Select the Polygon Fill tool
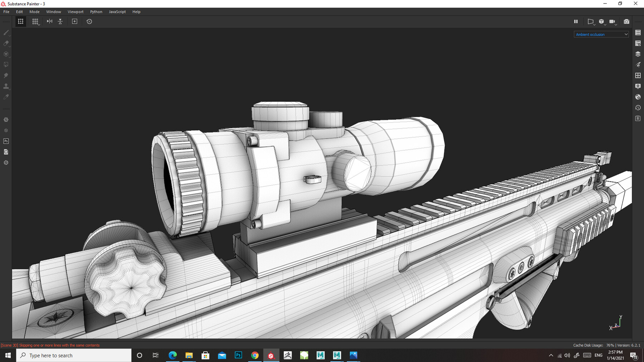Image resolution: width=644 pixels, height=362 pixels. (x=6, y=64)
